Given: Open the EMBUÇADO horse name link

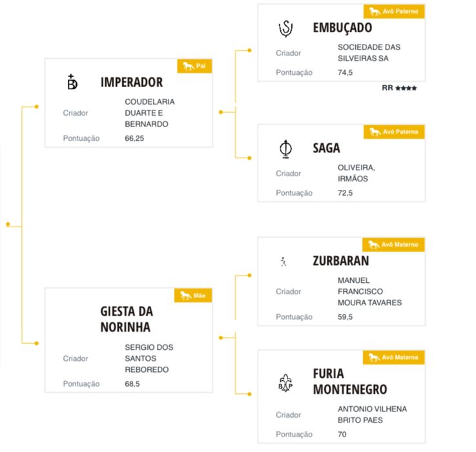Looking at the screenshot, I should (342, 28).
